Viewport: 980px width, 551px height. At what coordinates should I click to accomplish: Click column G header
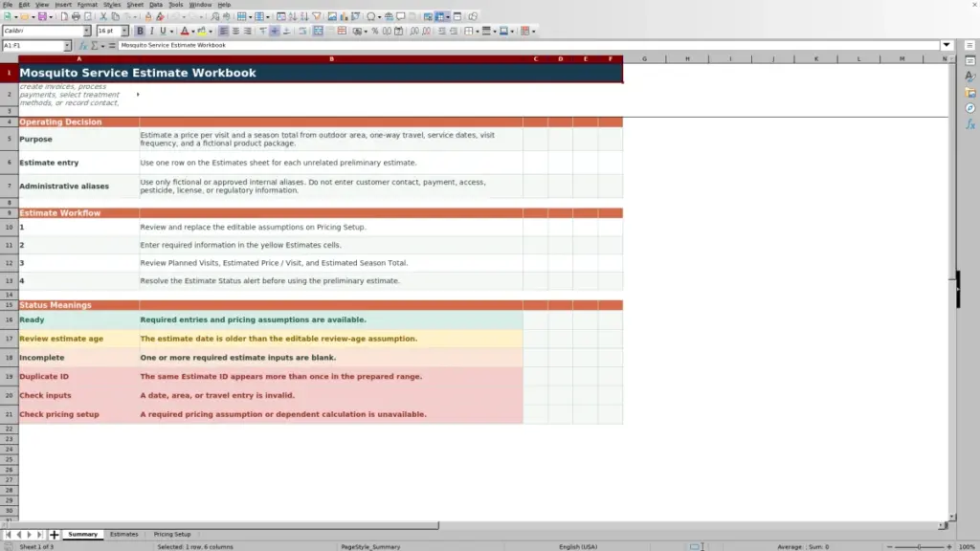[x=644, y=58]
